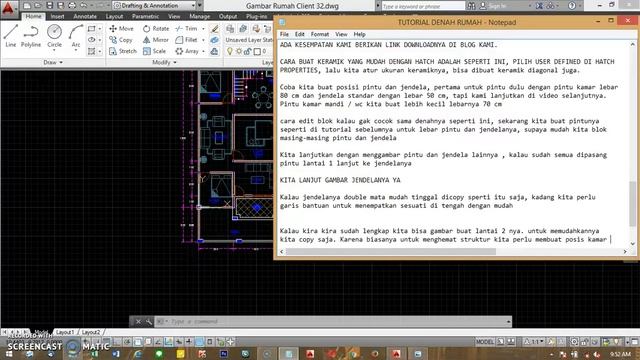Switch to the Annotate ribbon tab
Viewport: 640px width, 360px height.
click(x=85, y=16)
